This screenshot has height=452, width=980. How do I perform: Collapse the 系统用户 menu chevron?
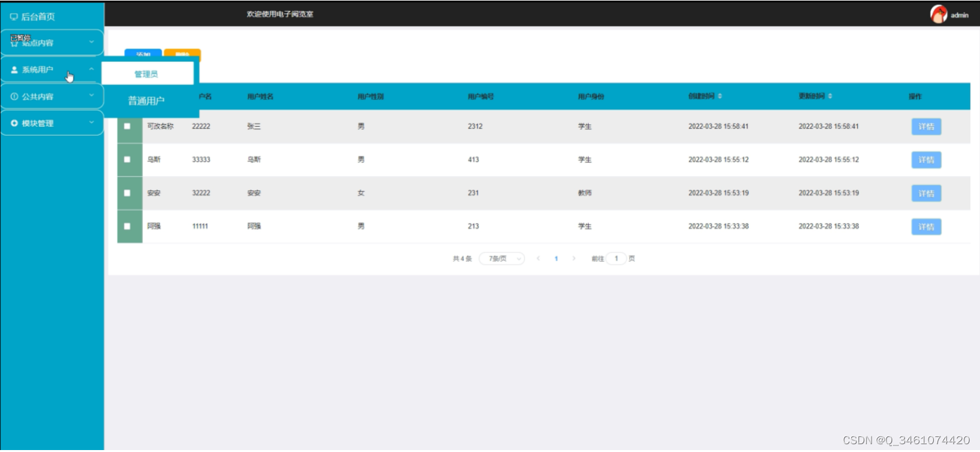[92, 69]
